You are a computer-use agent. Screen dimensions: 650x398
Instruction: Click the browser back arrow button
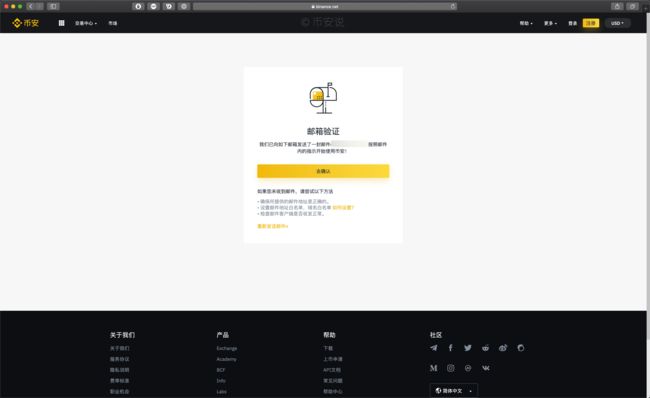pos(30,6)
